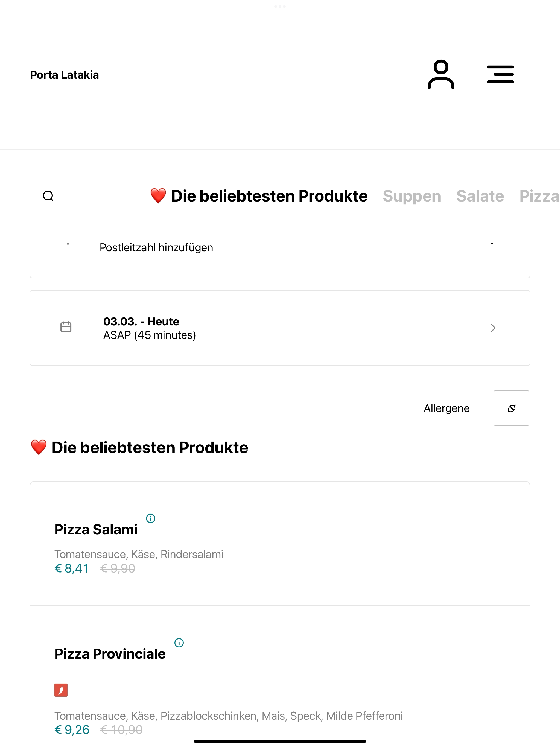Image resolution: width=560 pixels, height=747 pixels.
Task: Open the user account profile icon
Action: pos(441,75)
